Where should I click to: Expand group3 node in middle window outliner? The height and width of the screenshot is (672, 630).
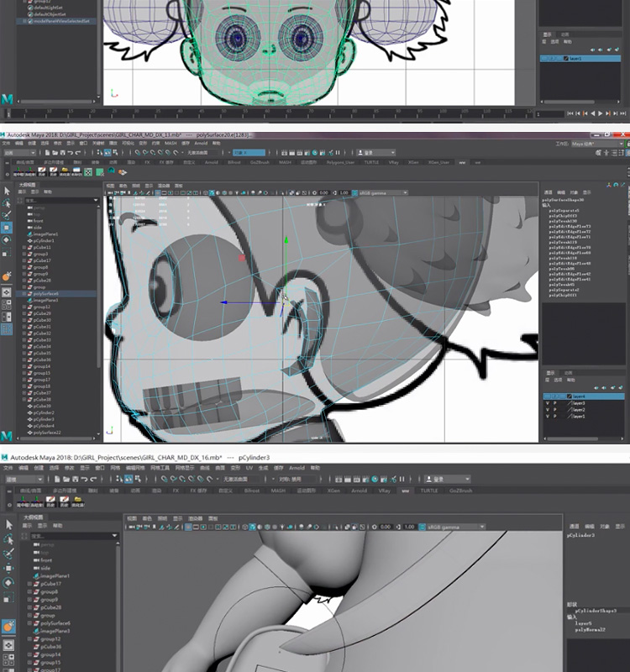[x=24, y=254]
